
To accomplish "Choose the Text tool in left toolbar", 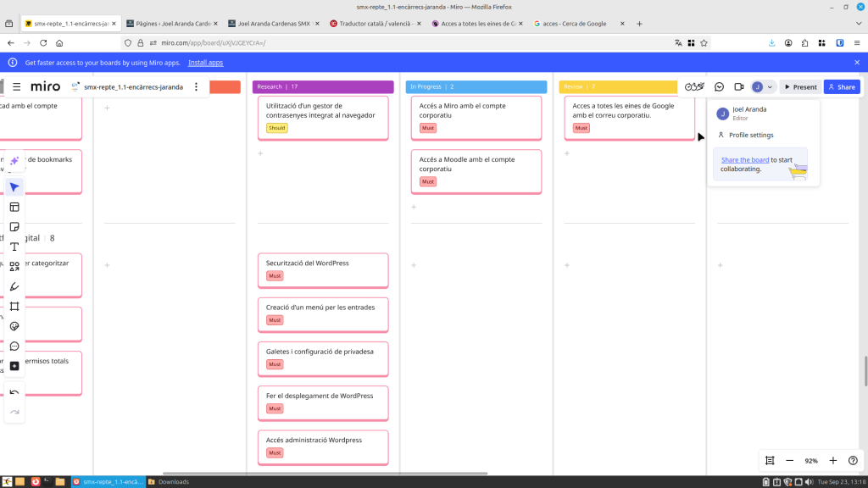I will [14, 247].
